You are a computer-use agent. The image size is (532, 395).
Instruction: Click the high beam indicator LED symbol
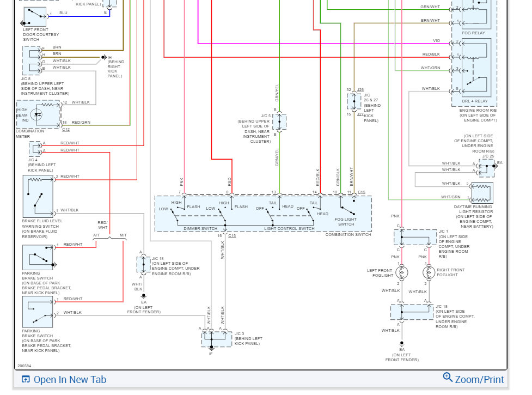click(36, 115)
